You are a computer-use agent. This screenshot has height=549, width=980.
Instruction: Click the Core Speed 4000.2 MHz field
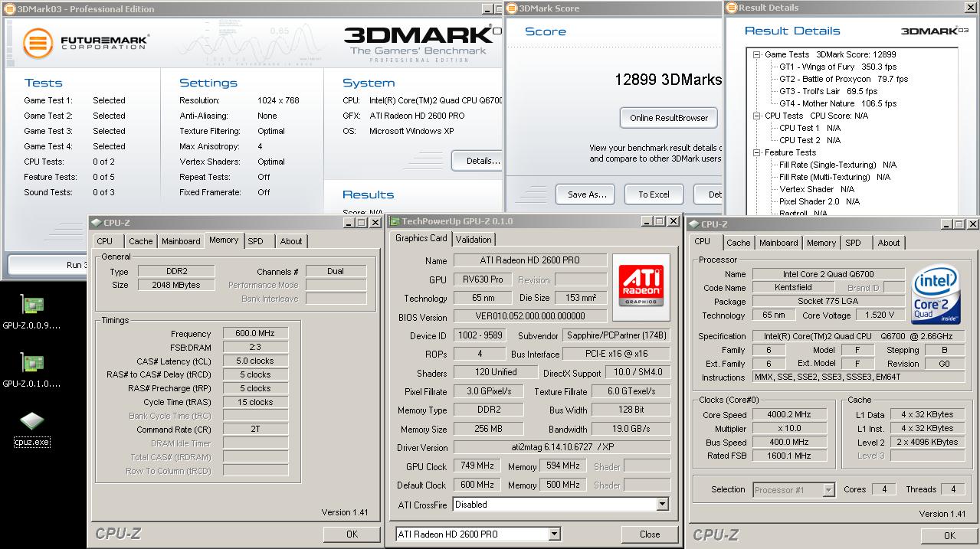pos(788,414)
